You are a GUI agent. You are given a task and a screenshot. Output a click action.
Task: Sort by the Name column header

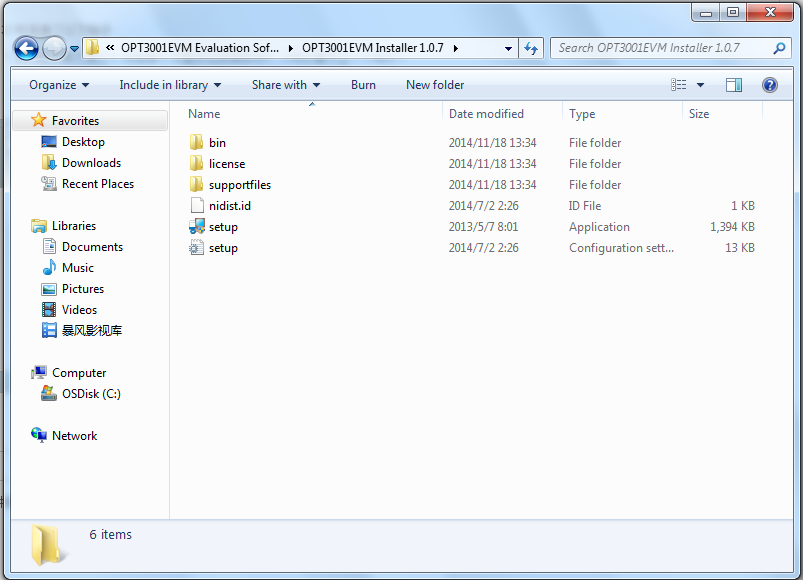[x=204, y=114]
